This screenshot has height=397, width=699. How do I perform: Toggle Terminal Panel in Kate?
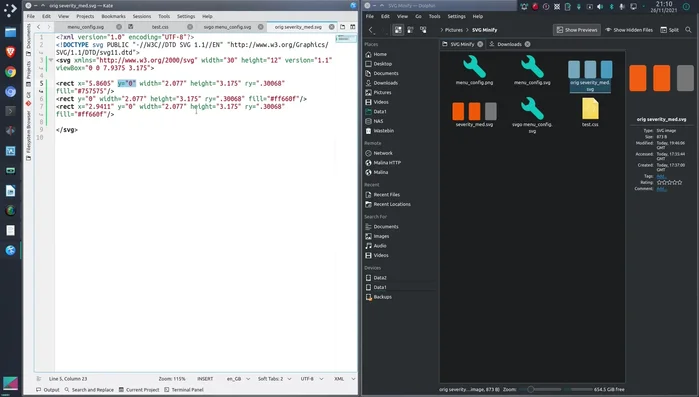click(x=184, y=389)
